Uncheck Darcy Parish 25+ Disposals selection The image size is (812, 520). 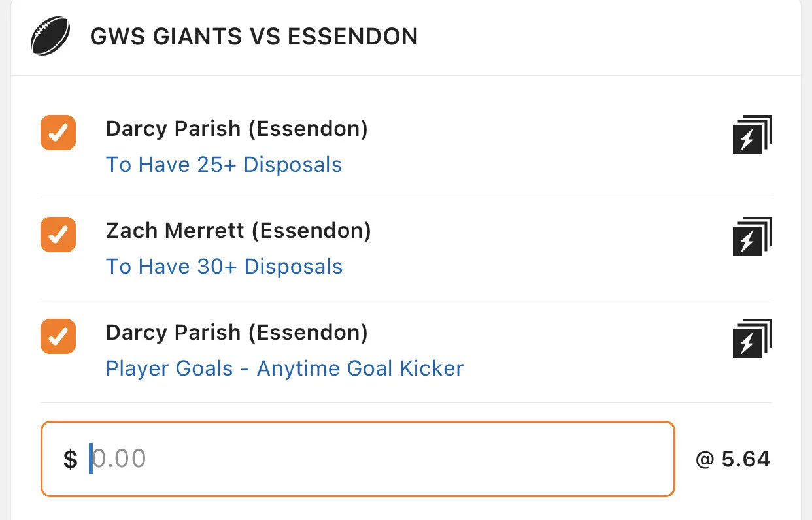coord(58,133)
